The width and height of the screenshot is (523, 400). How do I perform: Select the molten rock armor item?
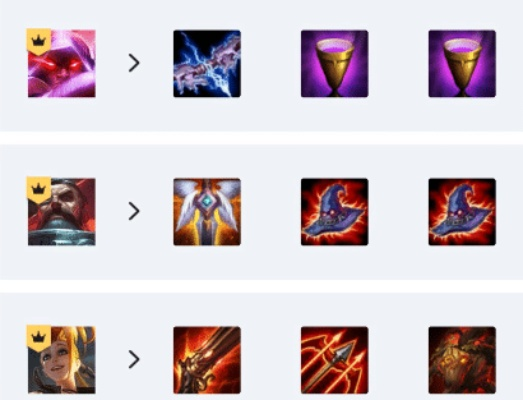pyautogui.click(x=462, y=360)
